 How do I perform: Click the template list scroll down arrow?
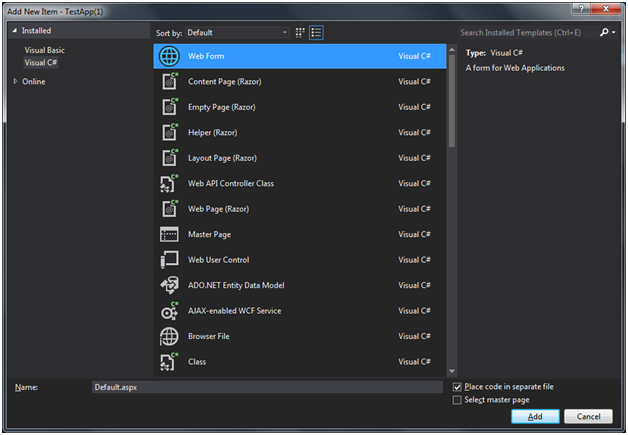pos(452,370)
